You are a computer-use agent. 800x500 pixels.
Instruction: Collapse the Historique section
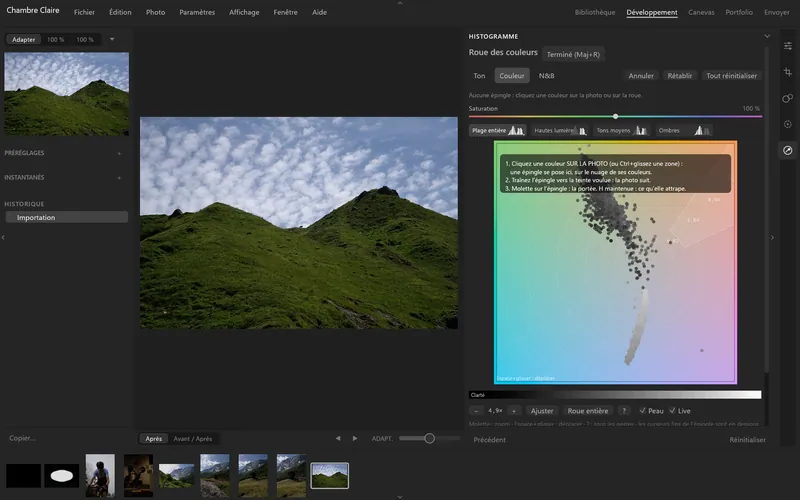pos(24,204)
